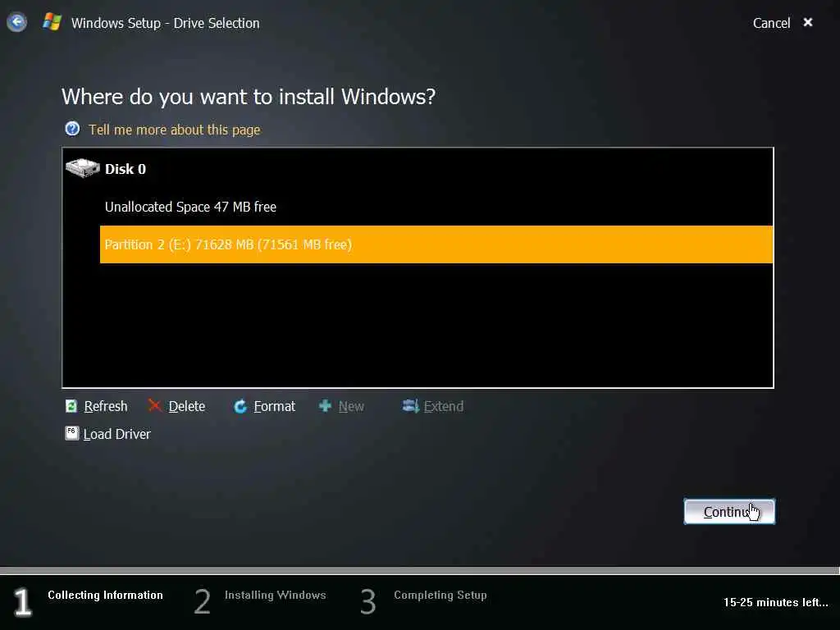Click the green Refresh icon
The height and width of the screenshot is (630, 840).
[x=71, y=406]
